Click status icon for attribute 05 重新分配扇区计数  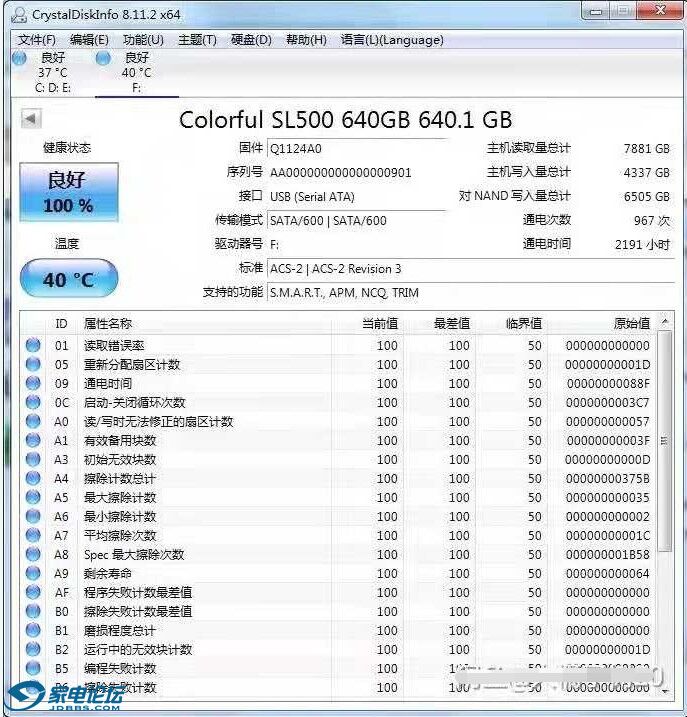click(33, 364)
